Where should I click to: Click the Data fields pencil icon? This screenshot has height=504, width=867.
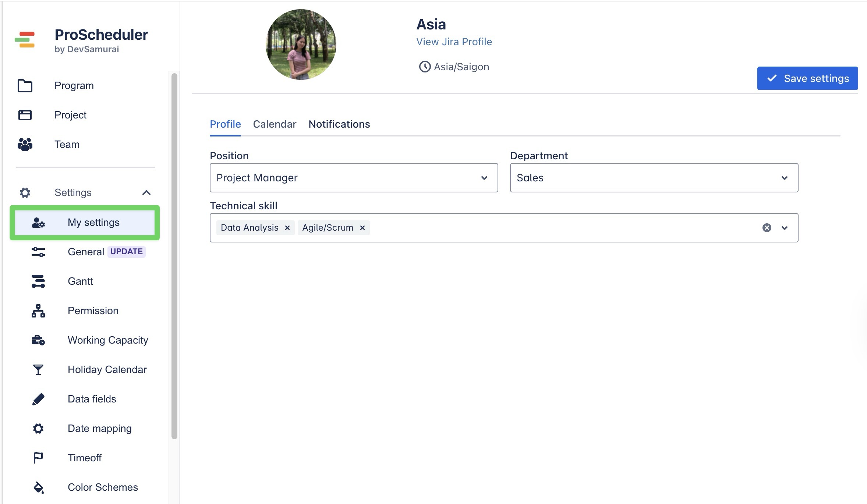click(38, 399)
